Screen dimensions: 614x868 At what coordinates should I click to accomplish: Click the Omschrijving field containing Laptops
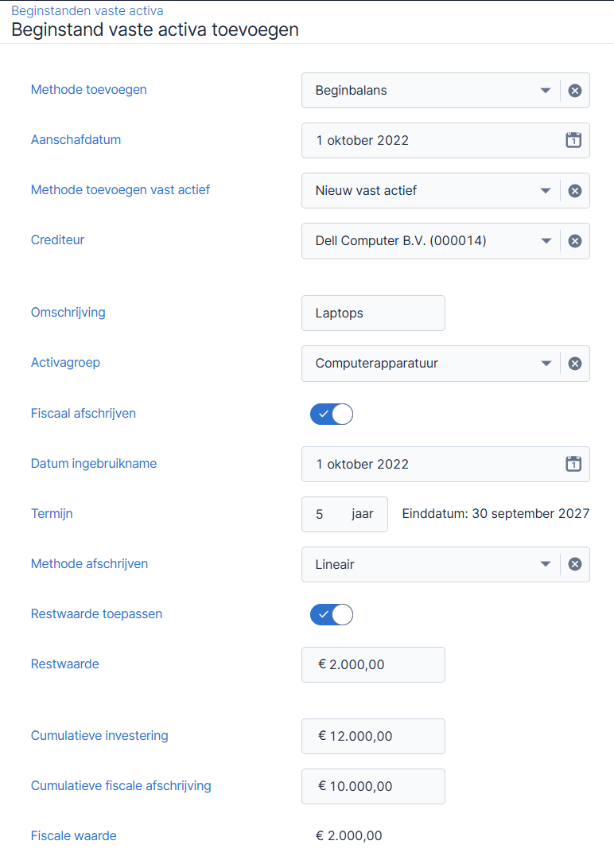[373, 313]
